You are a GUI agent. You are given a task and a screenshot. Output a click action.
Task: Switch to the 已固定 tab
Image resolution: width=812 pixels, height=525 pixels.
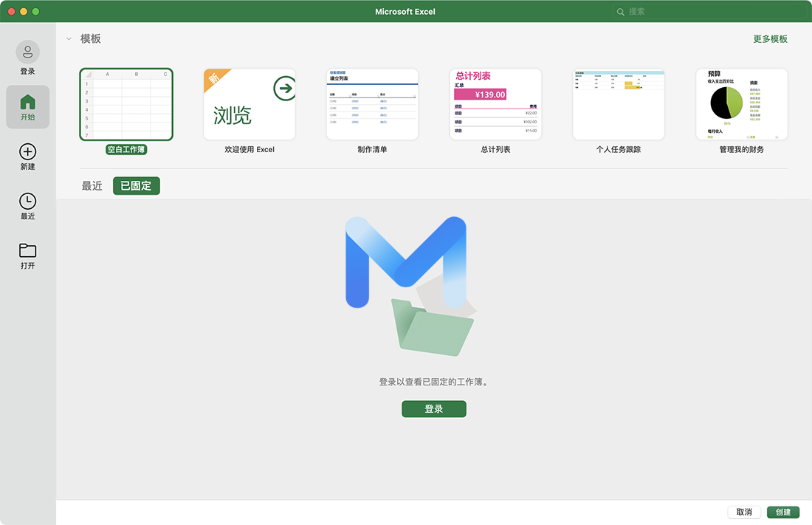click(x=137, y=186)
